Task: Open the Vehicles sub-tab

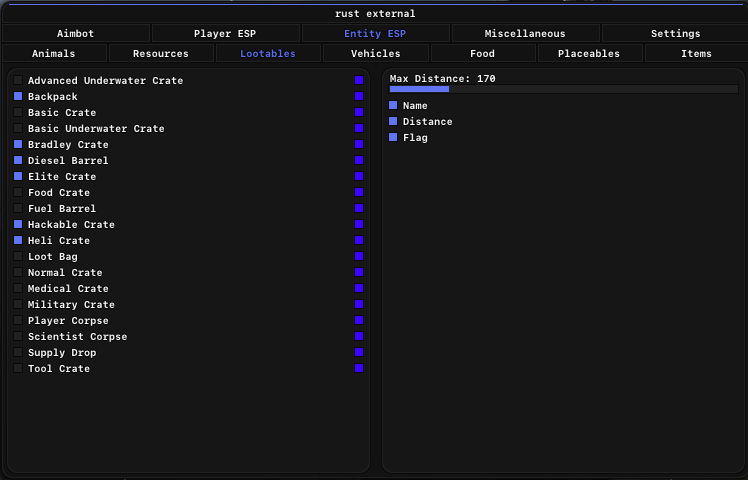Action: coord(376,53)
